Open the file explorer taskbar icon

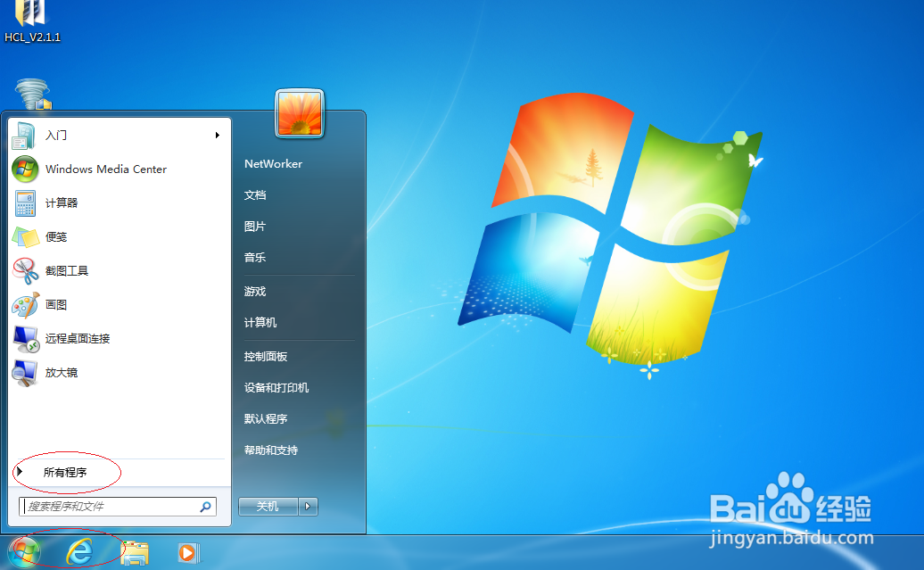click(x=135, y=553)
